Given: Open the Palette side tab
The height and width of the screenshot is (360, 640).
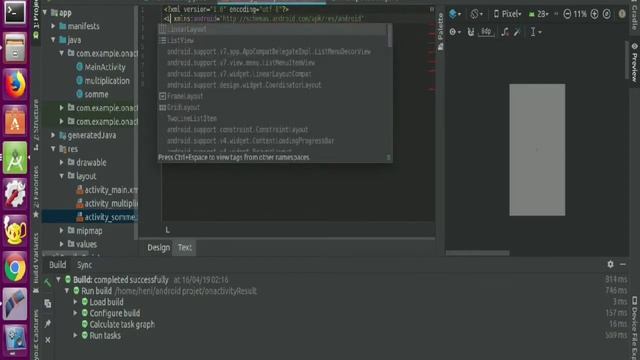Looking at the screenshot, I should point(440,31).
